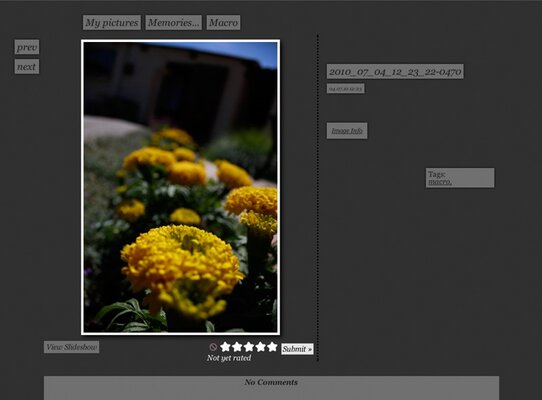The width and height of the screenshot is (542, 400).
Task: Give a five-star rating
Action: pyautogui.click(x=272, y=347)
